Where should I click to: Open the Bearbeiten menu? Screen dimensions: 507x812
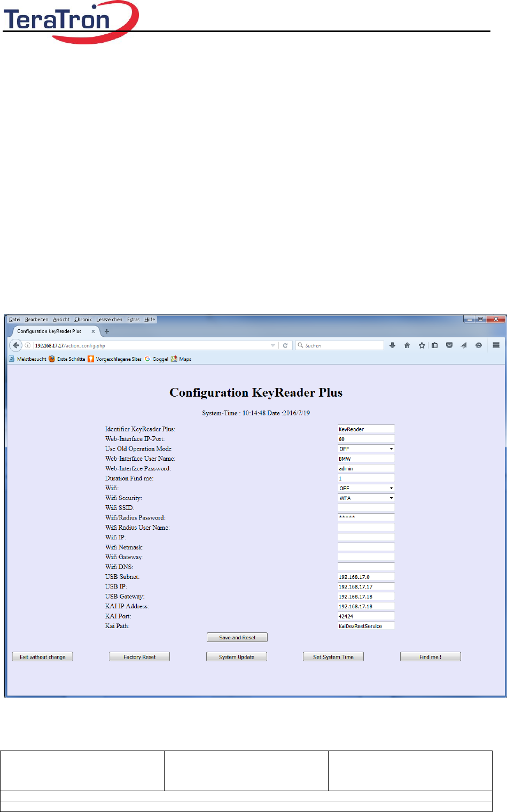pyautogui.click(x=37, y=320)
